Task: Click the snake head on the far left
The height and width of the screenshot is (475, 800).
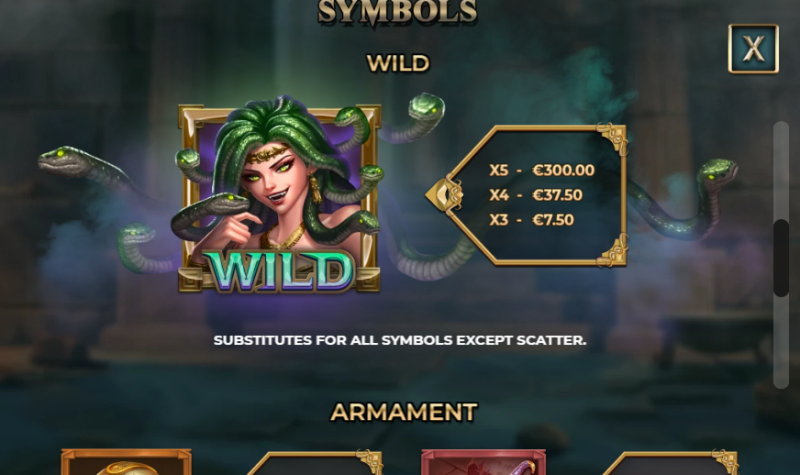Action: [60, 159]
